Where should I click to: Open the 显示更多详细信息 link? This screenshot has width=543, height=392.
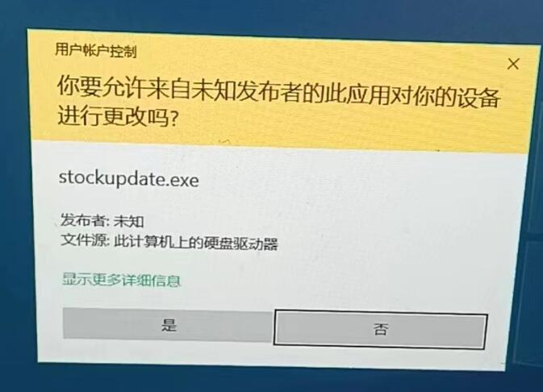click(x=121, y=280)
